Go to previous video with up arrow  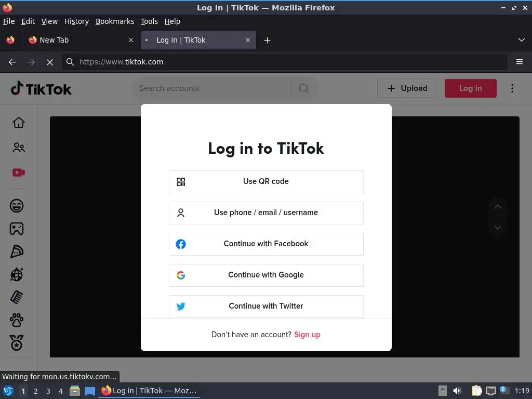pos(497,207)
